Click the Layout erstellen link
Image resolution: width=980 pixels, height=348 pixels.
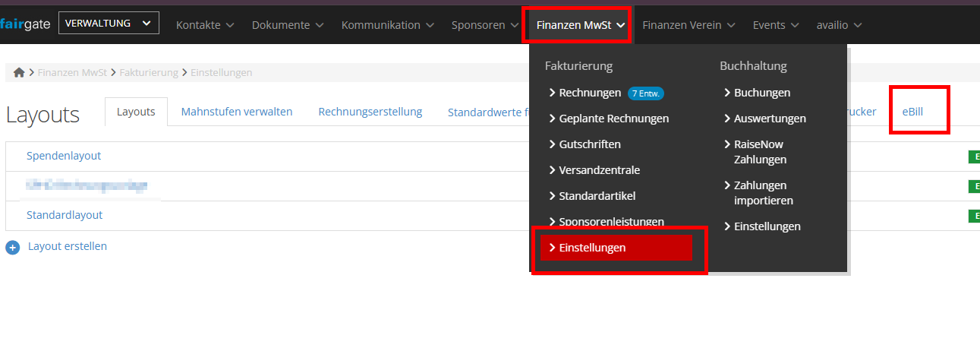tap(68, 246)
